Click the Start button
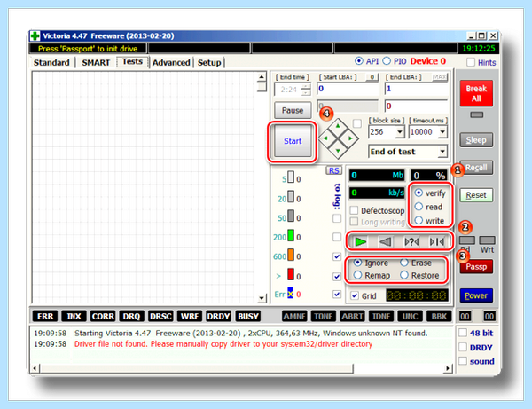The width and height of the screenshot is (532, 409). pyautogui.click(x=293, y=141)
